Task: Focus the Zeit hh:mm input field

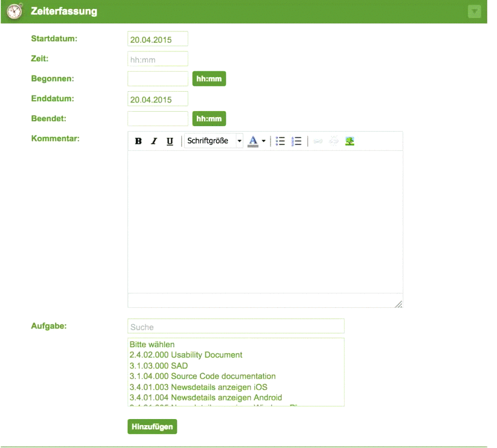Action: point(158,59)
